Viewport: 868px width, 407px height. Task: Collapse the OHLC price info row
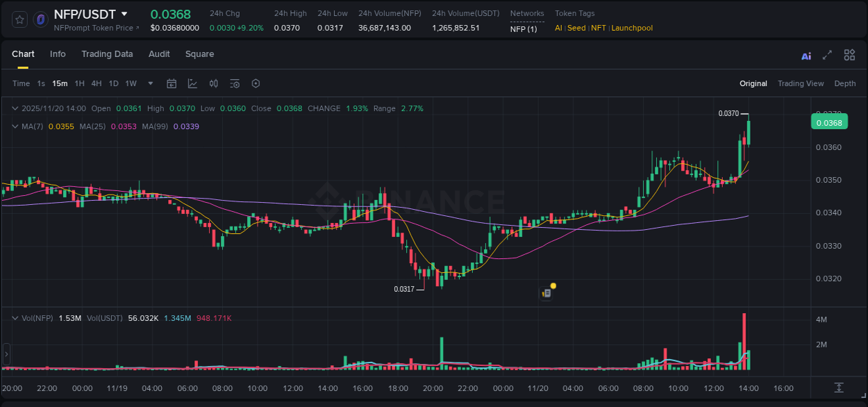[15, 108]
